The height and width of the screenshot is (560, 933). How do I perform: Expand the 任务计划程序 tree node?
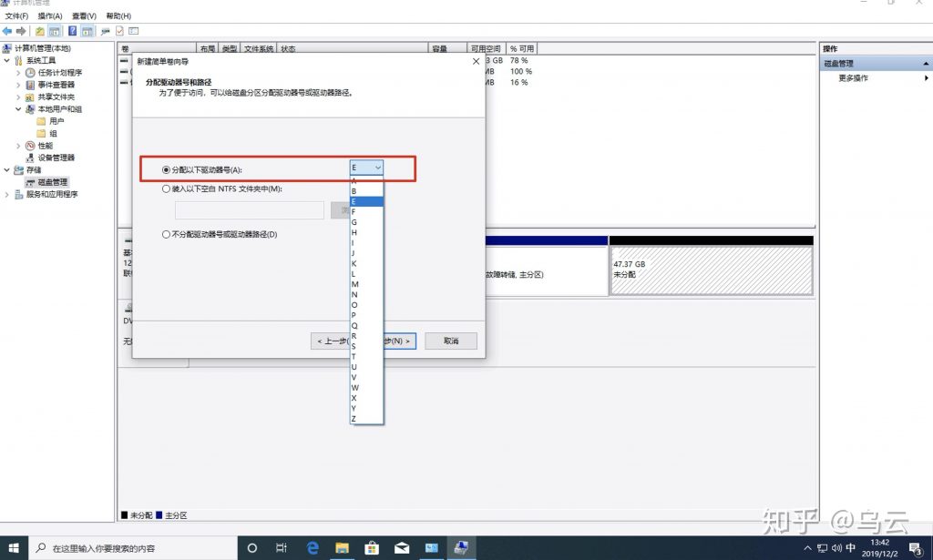tap(18, 73)
